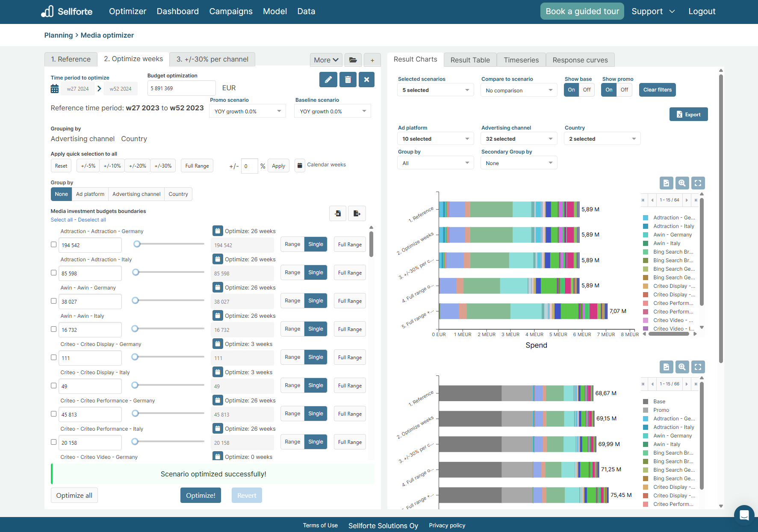Adjust the Criteo Display Italy budget slider
This screenshot has height=532, width=758.
coord(135,385)
